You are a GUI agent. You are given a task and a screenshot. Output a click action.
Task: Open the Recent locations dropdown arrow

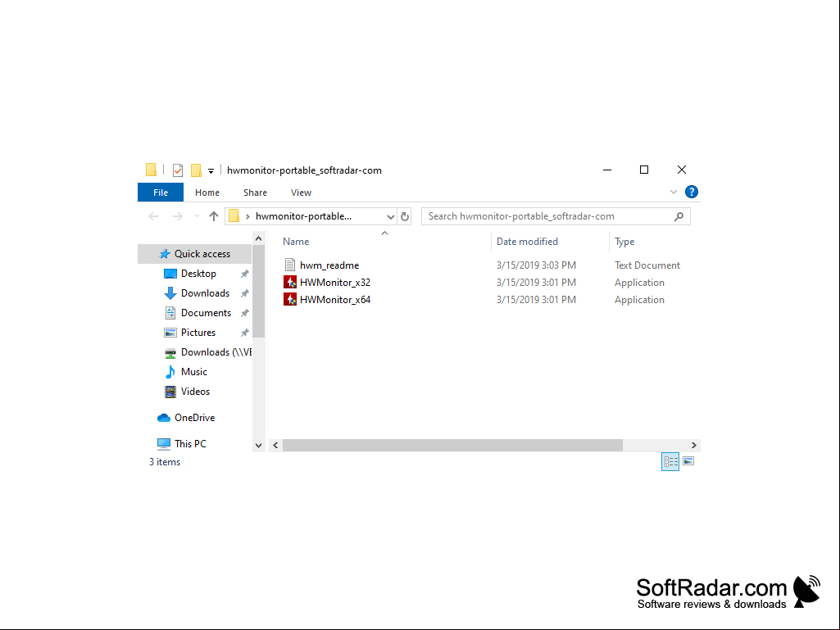click(197, 216)
